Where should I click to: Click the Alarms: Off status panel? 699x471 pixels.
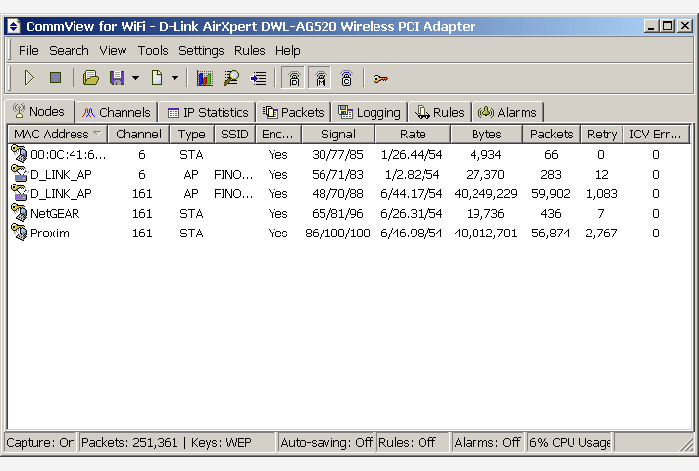click(487, 442)
